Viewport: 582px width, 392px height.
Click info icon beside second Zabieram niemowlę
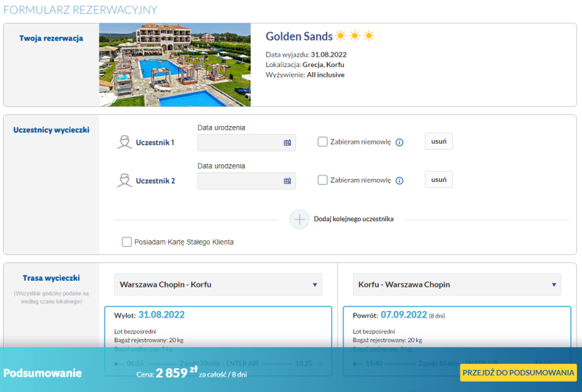click(399, 181)
